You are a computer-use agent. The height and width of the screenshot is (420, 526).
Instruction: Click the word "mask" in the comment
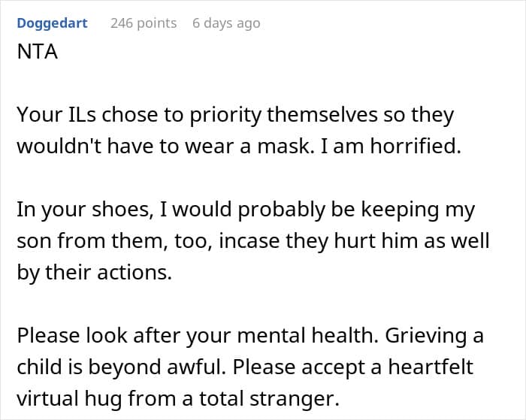point(286,147)
